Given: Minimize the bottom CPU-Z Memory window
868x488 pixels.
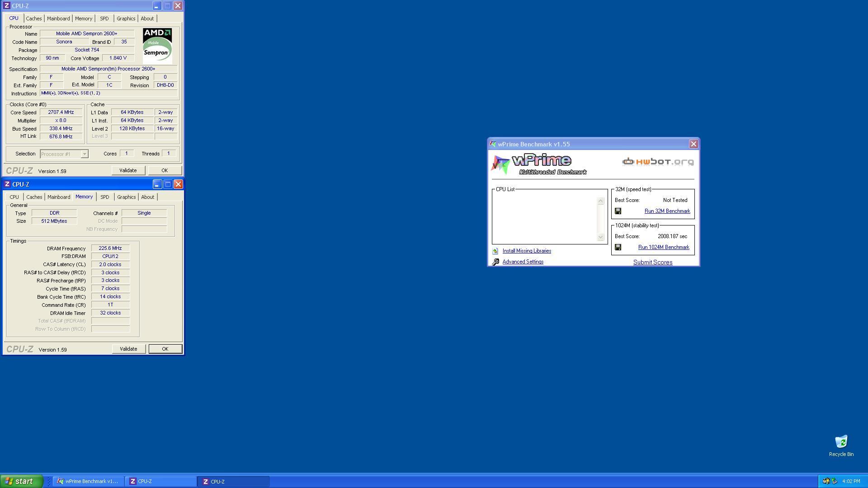Looking at the screenshot, I should click(x=157, y=184).
